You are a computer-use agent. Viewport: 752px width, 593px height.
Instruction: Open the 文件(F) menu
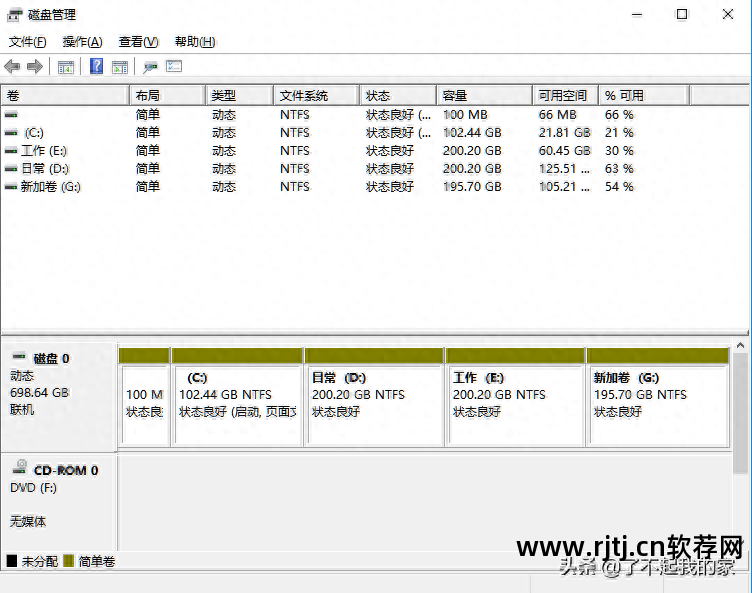point(28,42)
